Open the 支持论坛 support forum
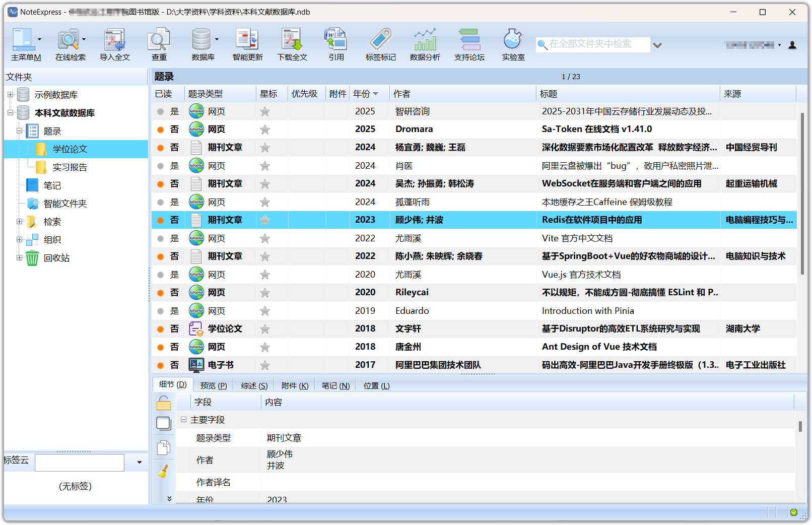Viewport: 812px width, 525px height. pyautogui.click(x=469, y=39)
